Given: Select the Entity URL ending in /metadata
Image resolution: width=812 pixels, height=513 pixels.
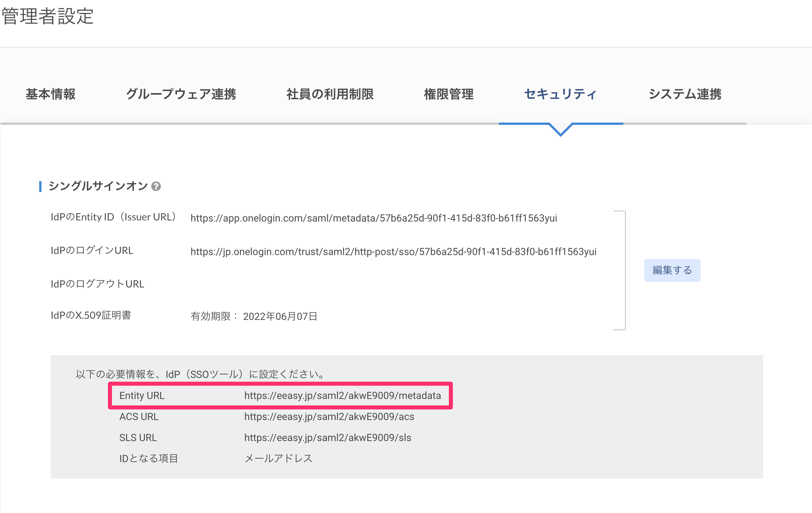Looking at the screenshot, I should (x=343, y=396).
